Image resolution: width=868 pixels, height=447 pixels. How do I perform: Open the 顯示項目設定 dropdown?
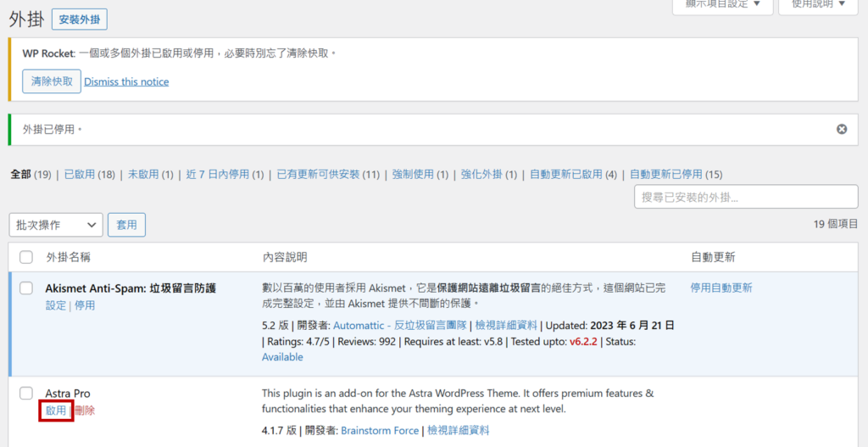point(722,4)
